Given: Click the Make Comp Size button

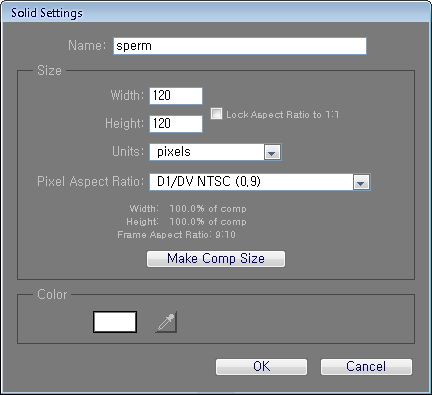Looking at the screenshot, I should coord(216,259).
